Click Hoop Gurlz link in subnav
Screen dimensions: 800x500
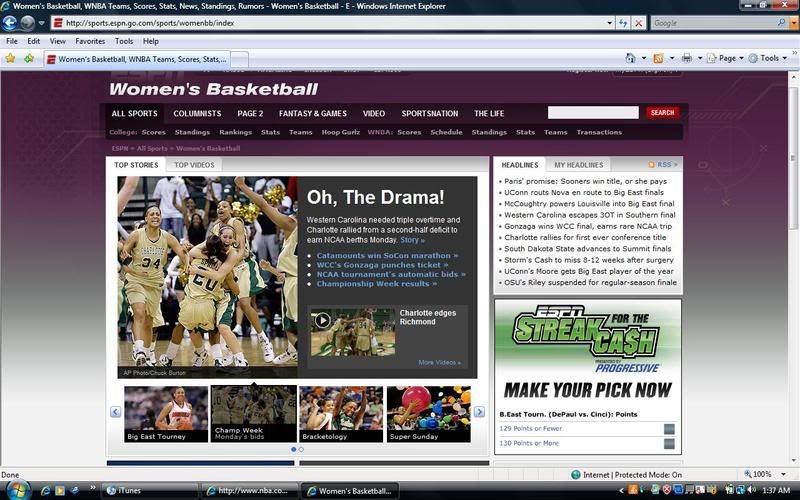click(x=340, y=132)
